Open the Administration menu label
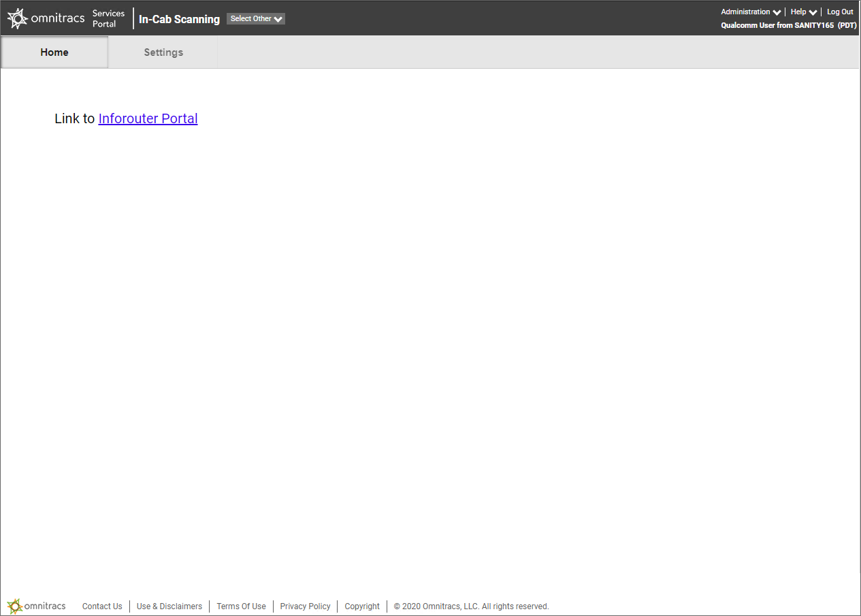The image size is (861, 616). [x=745, y=12]
